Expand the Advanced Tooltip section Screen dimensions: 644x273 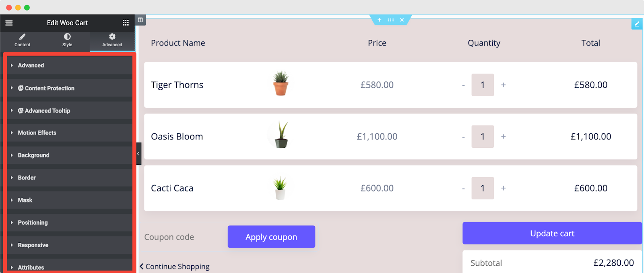47,111
